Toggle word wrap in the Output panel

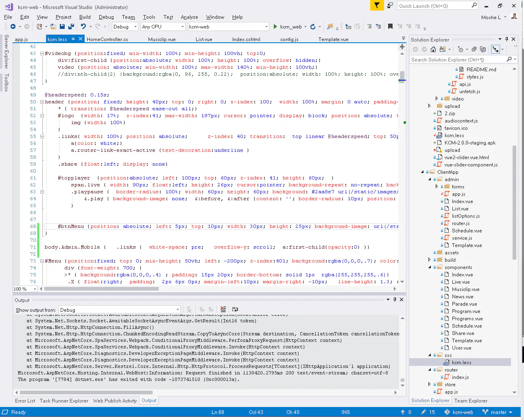point(235,310)
